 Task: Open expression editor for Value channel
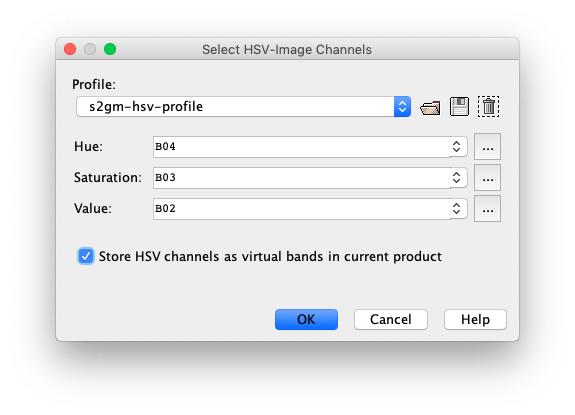point(487,209)
